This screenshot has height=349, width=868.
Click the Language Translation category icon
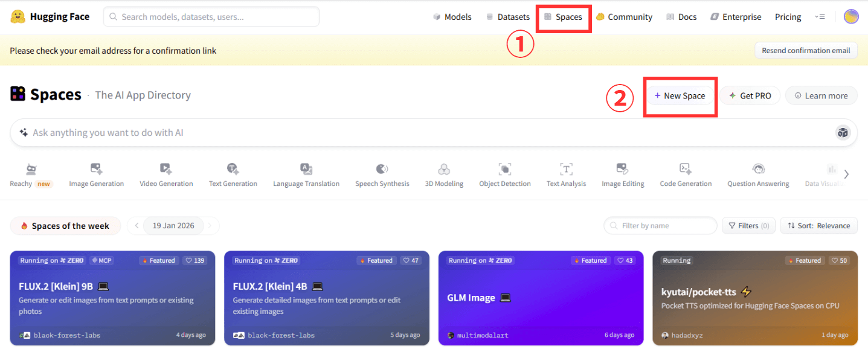click(x=306, y=170)
